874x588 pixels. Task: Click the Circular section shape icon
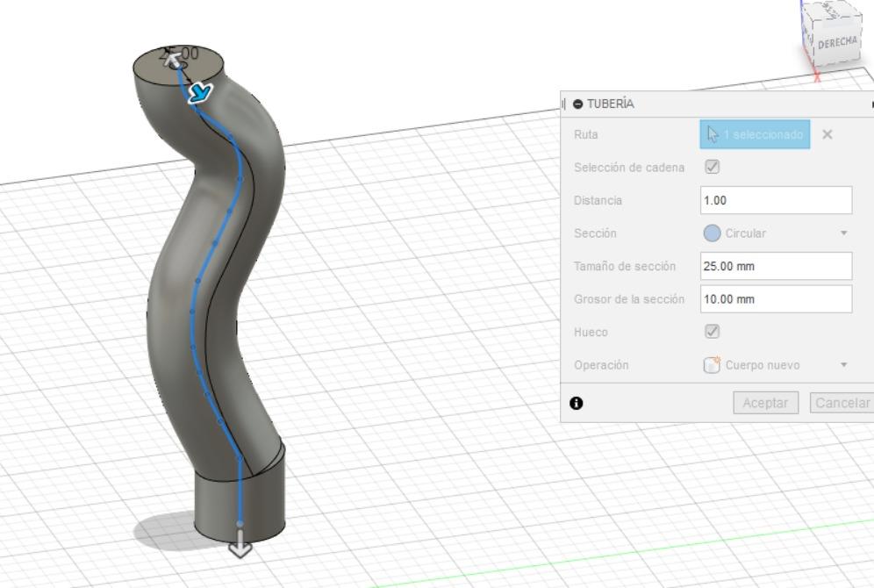(712, 233)
